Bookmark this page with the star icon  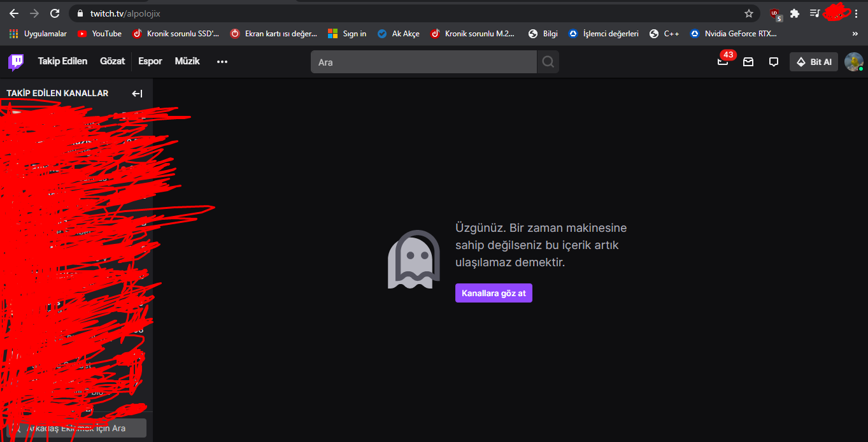click(x=749, y=13)
